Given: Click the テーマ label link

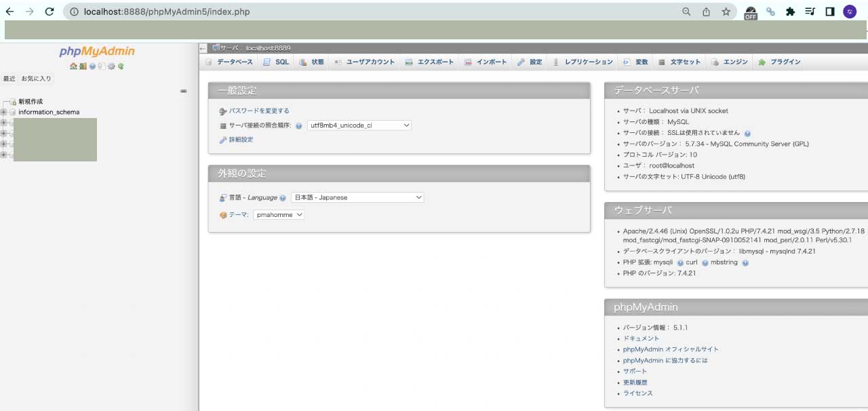Looking at the screenshot, I should coord(238,215).
